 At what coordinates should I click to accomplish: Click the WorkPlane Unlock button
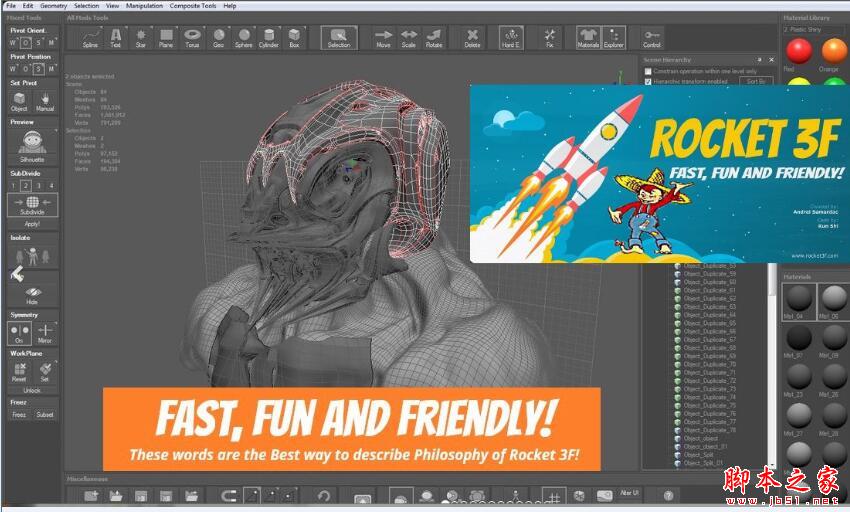(x=32, y=391)
